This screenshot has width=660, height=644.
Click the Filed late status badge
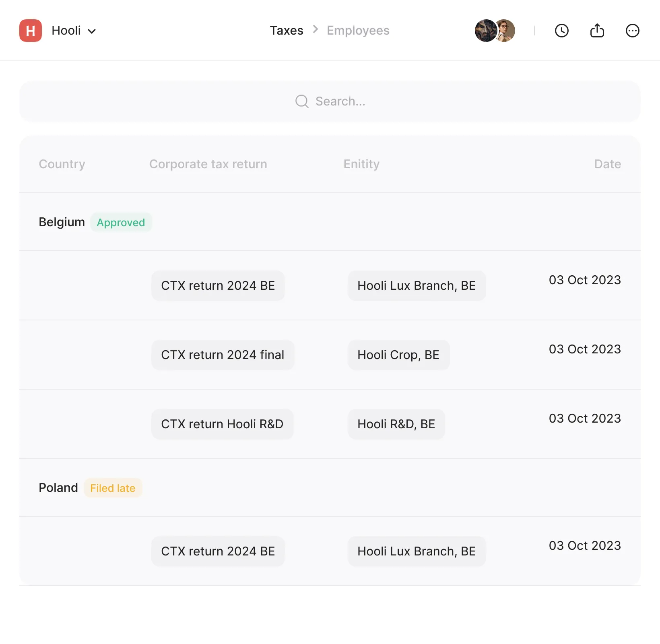[x=113, y=488]
